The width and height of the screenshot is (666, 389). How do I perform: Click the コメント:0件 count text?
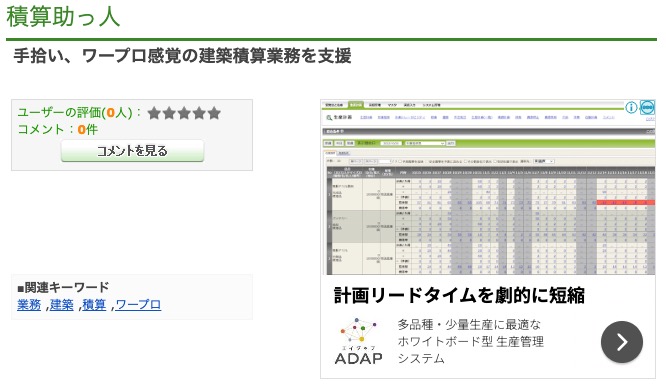(57, 129)
